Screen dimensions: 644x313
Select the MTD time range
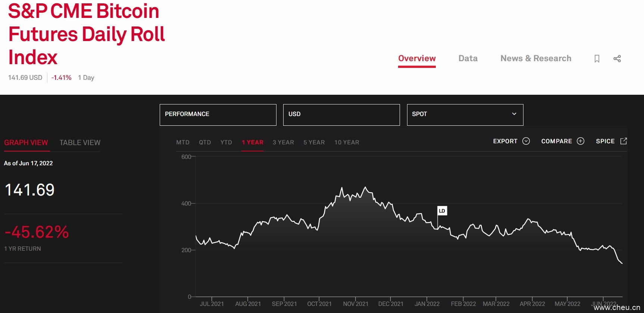tap(183, 143)
